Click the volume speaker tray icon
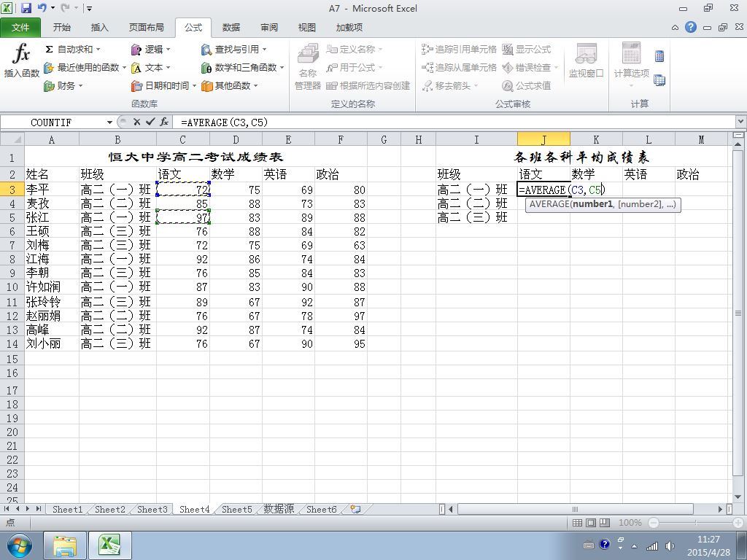Screen dimensions: 747x560 pyautogui.click(x=670, y=546)
